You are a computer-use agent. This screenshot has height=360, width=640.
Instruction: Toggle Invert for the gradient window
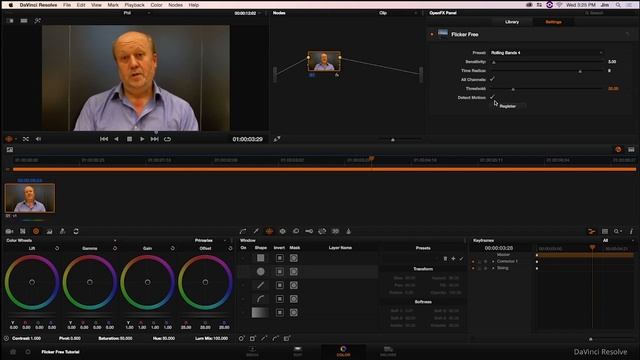(280, 312)
